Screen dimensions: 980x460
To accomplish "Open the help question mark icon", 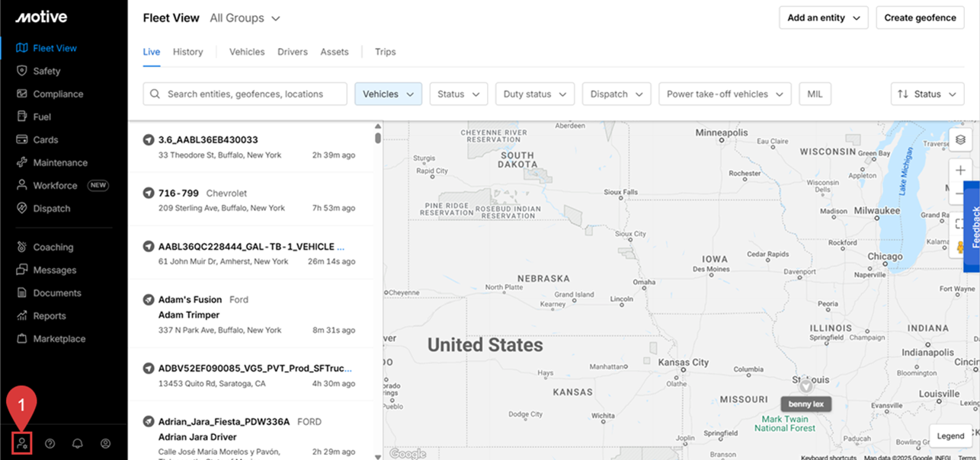I will pos(50,443).
